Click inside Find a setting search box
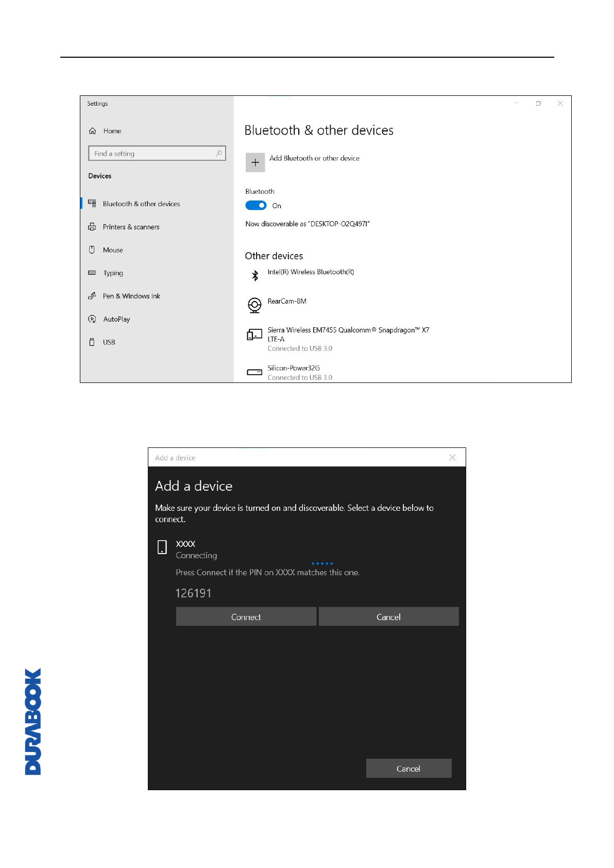The image size is (614, 868). 155,154
